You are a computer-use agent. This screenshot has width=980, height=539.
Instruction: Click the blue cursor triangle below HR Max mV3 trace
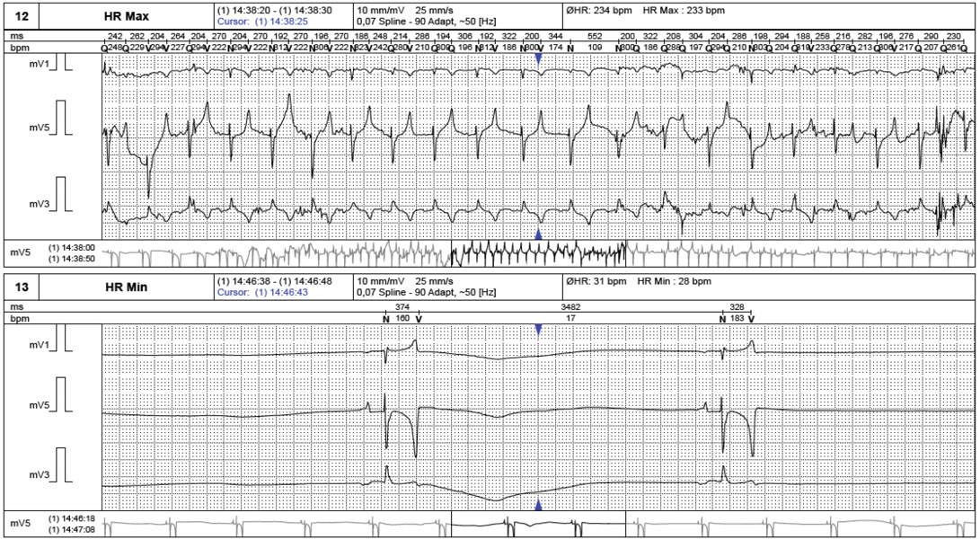tap(538, 234)
